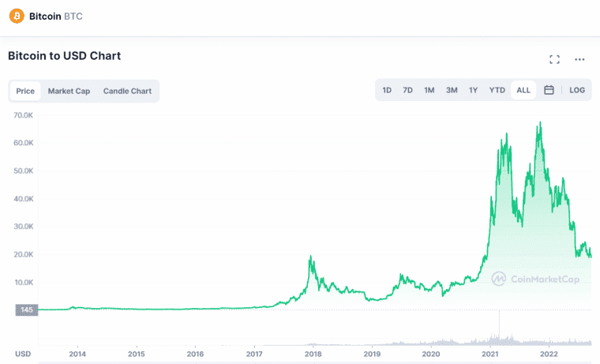Click the orange Bitcoin logo icon
The height and width of the screenshot is (364, 600).
(x=17, y=16)
